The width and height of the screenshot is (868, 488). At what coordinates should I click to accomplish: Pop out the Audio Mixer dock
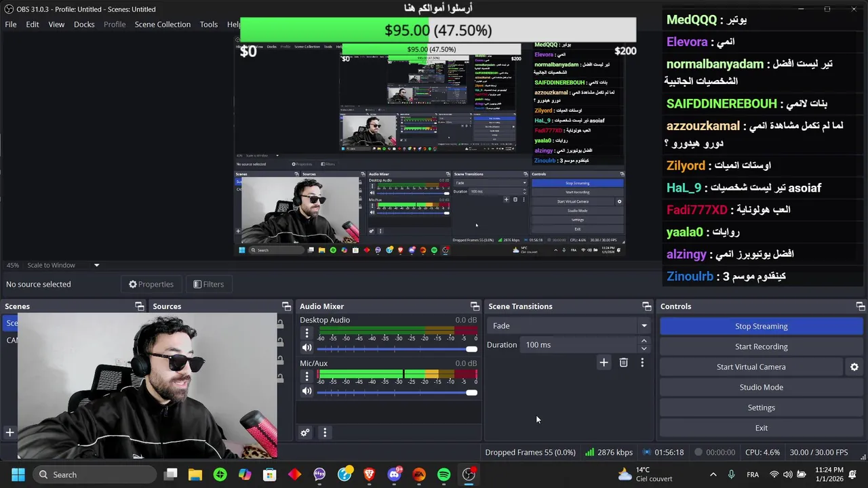(x=475, y=306)
